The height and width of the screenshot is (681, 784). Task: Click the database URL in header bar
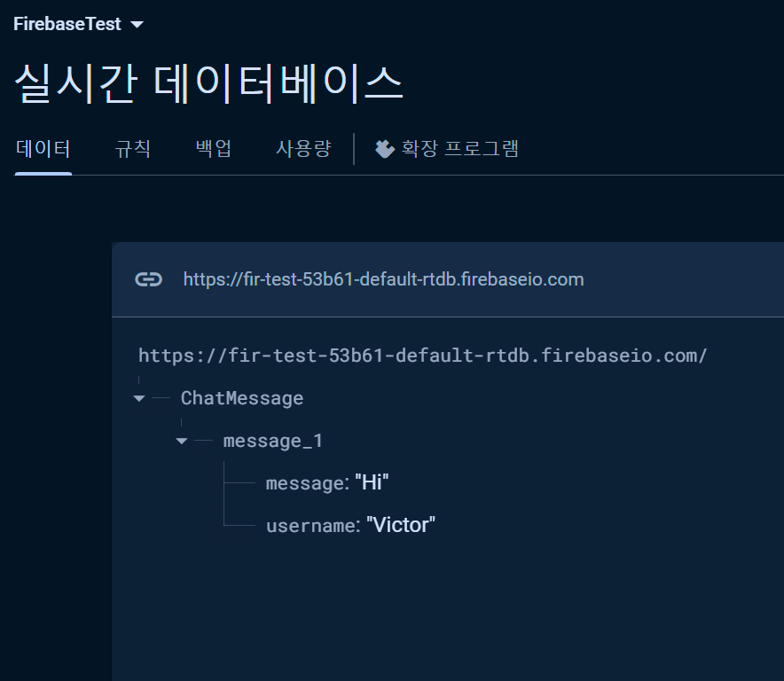383,279
